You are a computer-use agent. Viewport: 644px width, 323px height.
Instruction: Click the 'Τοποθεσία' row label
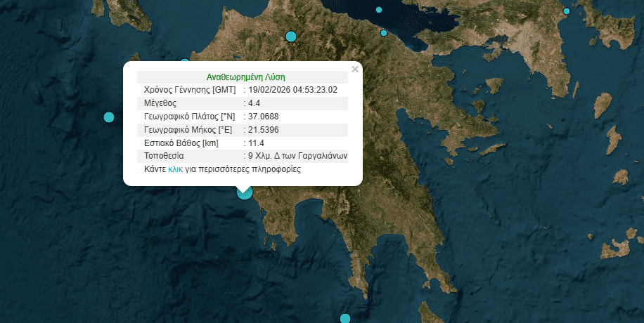[x=164, y=156]
